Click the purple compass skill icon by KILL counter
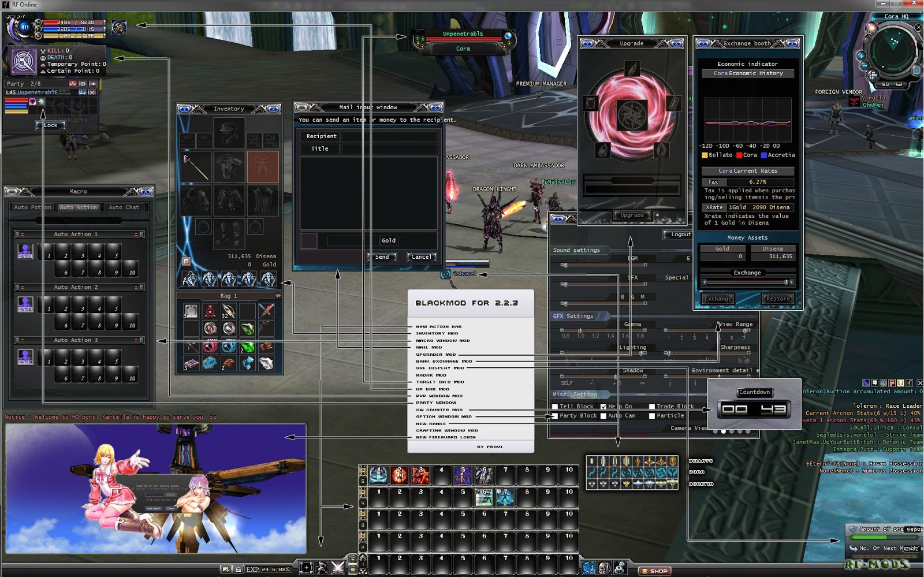This screenshot has height=577, width=924. click(x=24, y=61)
